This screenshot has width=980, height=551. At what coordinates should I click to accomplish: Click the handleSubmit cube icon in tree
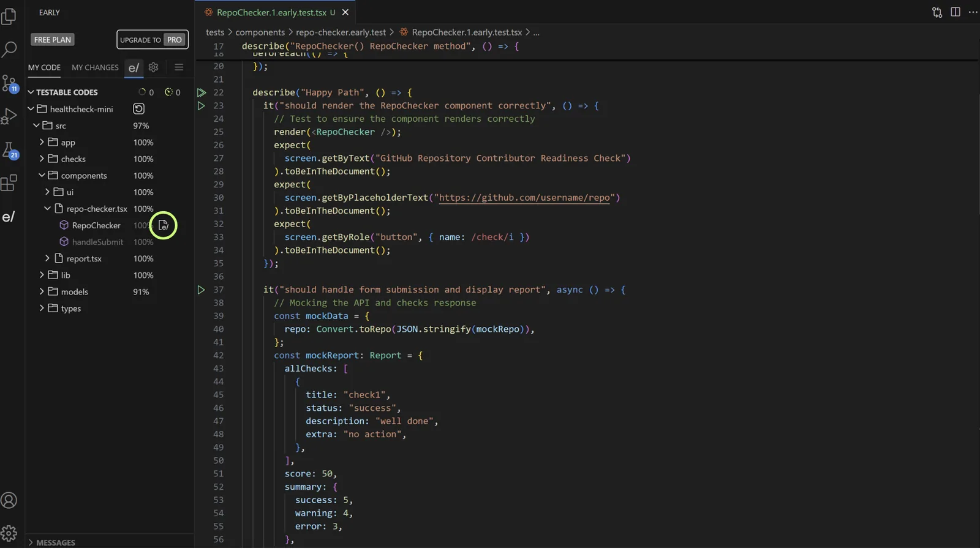[64, 242]
